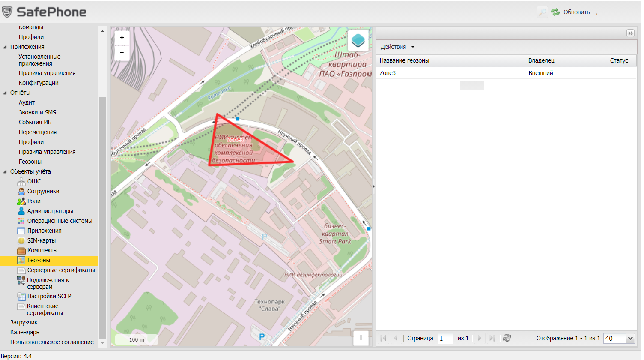Click the Версия: 4.4 status text
644x360 pixels.
16,356
